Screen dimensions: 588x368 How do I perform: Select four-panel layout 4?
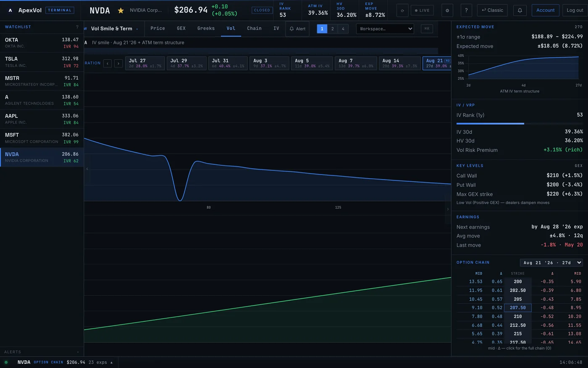pyautogui.click(x=343, y=29)
